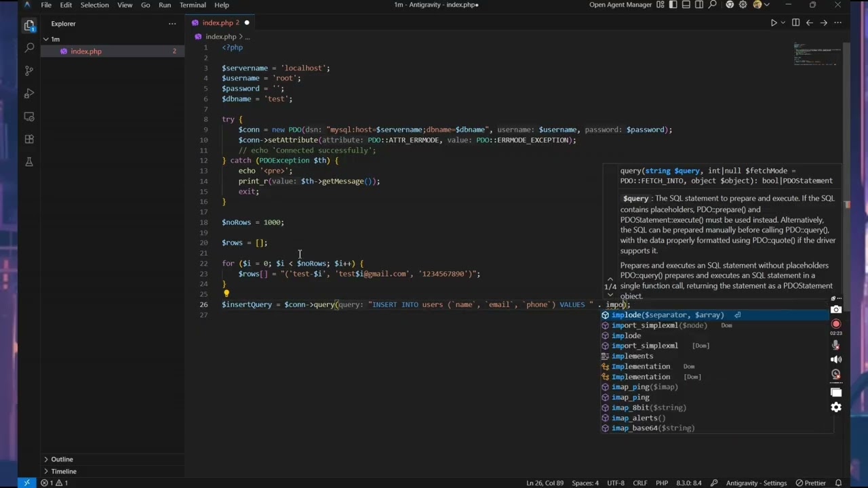This screenshot has width=868, height=488.
Task: Open recorder settings gear
Action: [836, 407]
